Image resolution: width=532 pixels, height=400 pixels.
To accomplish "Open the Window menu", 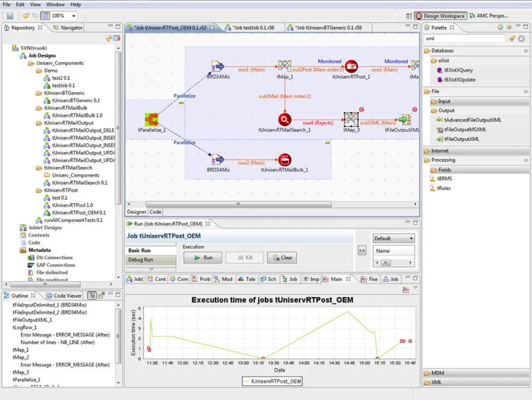I will 55,4.
